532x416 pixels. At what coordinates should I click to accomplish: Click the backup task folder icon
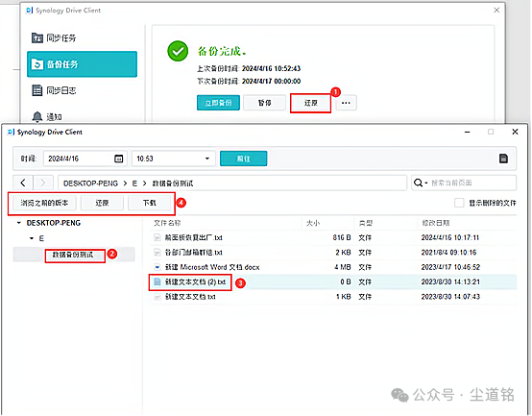[37, 64]
